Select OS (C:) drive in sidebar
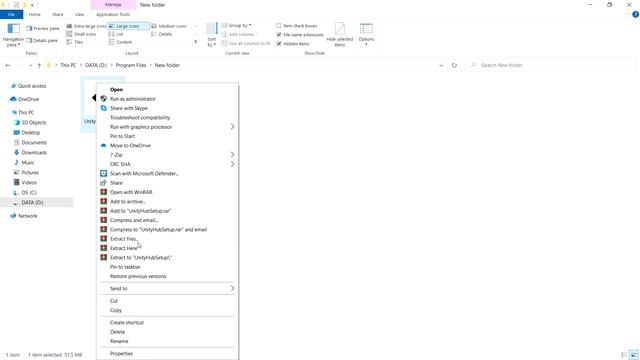640x360 pixels. tap(25, 193)
